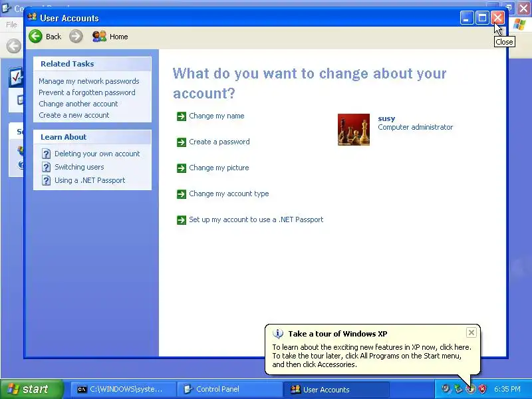Click the green arrow beside Change my name
Viewport: 532px width, 399px height.
coord(182,116)
